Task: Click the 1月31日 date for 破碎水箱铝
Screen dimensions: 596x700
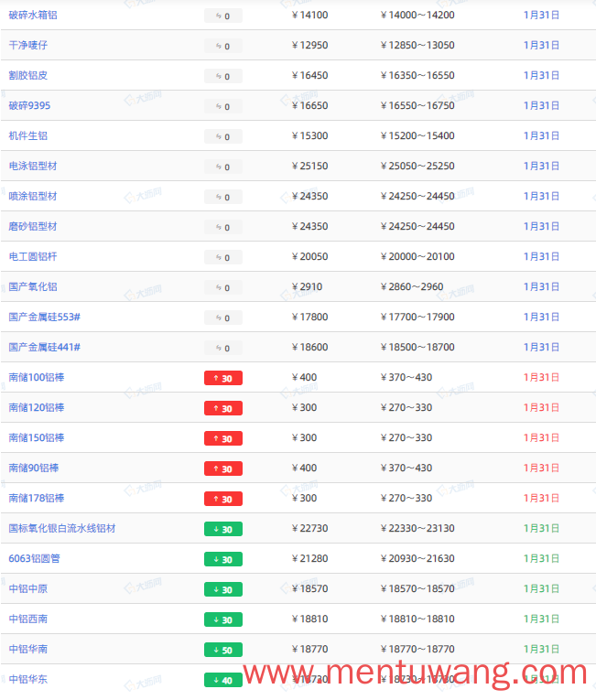Action: (x=541, y=16)
